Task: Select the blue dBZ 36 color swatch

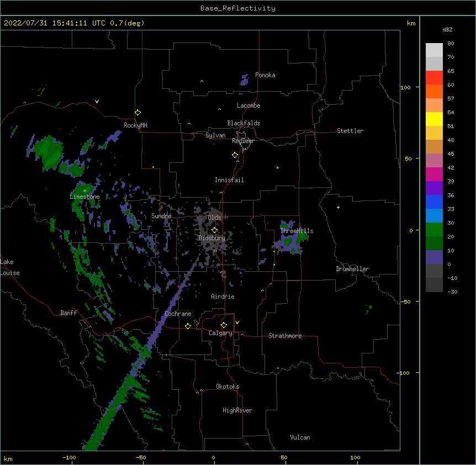Action: pyautogui.click(x=434, y=202)
